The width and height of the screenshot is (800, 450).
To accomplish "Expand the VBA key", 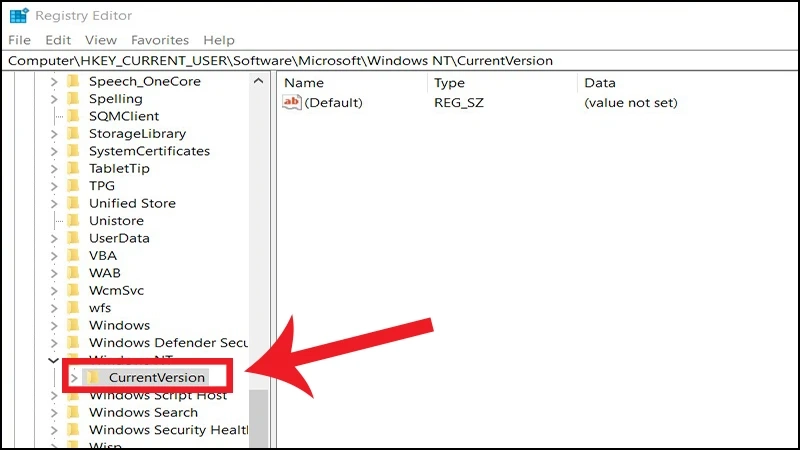I will point(54,256).
